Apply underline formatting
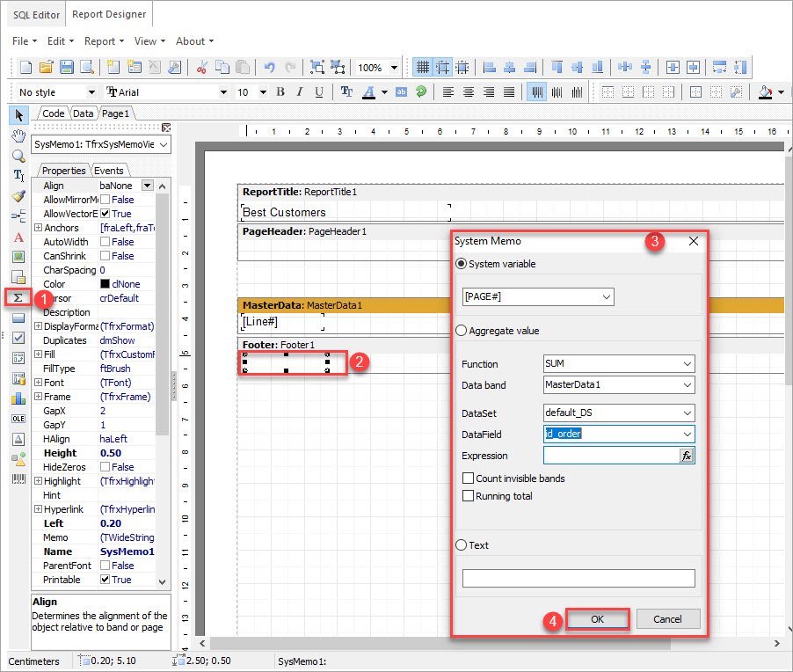This screenshot has height=672, width=793. (318, 91)
